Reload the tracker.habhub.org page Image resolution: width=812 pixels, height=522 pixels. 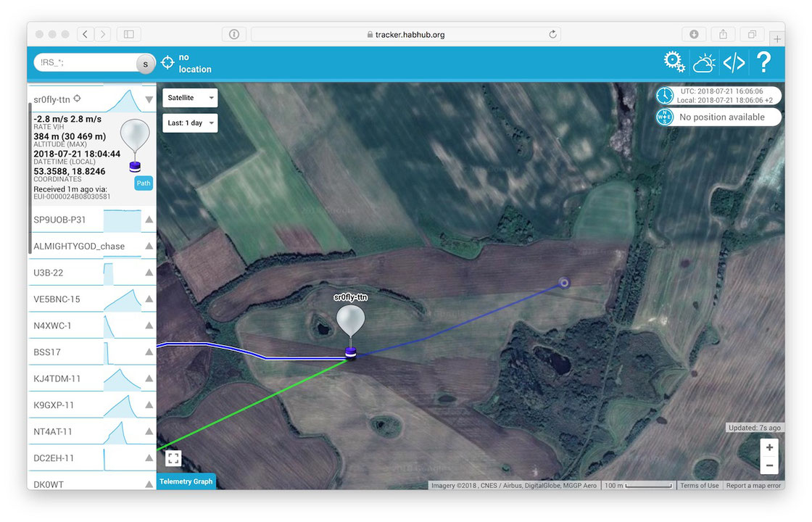(552, 34)
